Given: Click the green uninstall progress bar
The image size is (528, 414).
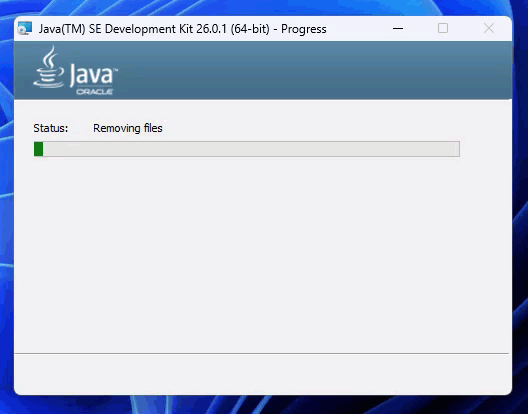Looking at the screenshot, I should 246,149.
